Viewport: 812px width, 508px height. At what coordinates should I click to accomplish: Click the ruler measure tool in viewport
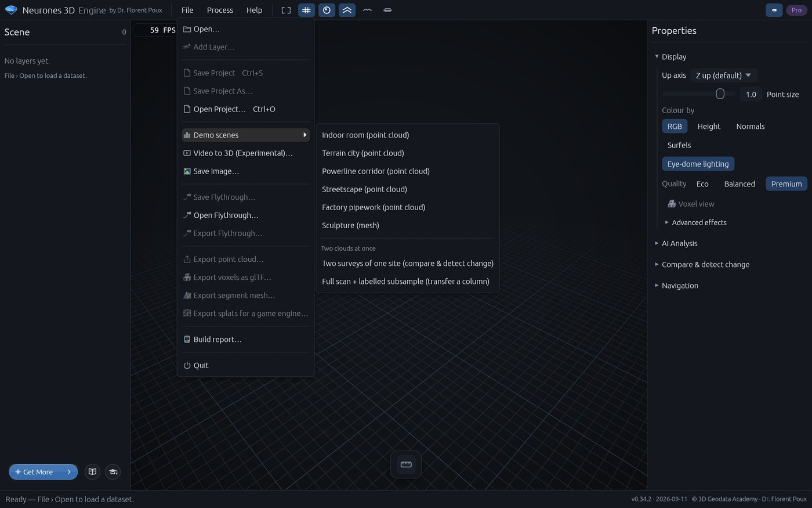(406, 464)
